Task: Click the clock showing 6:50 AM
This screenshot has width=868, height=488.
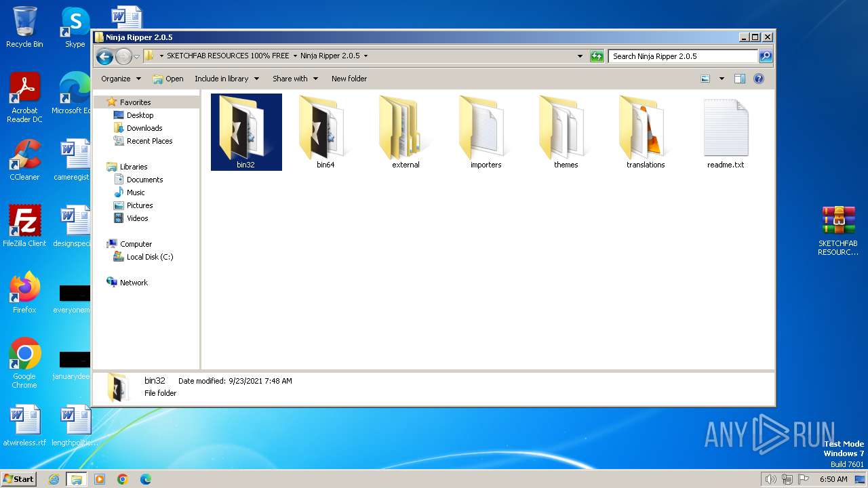Action: point(833,479)
